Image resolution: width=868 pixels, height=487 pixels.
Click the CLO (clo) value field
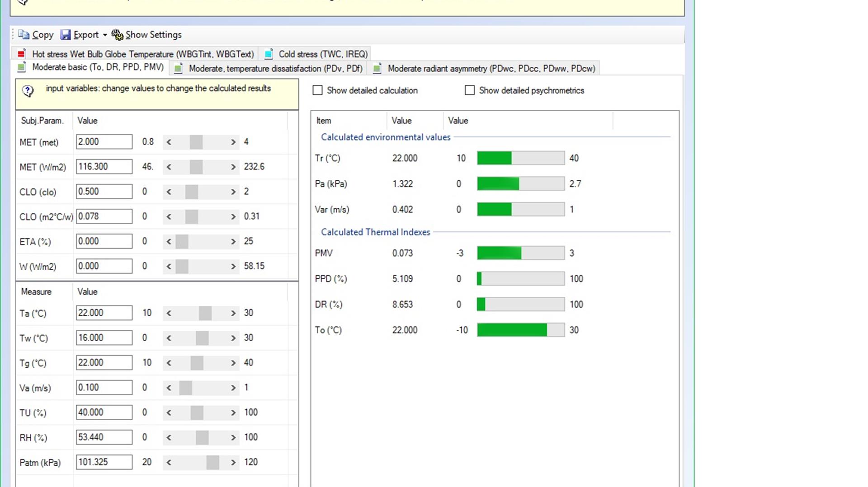pyautogui.click(x=104, y=192)
